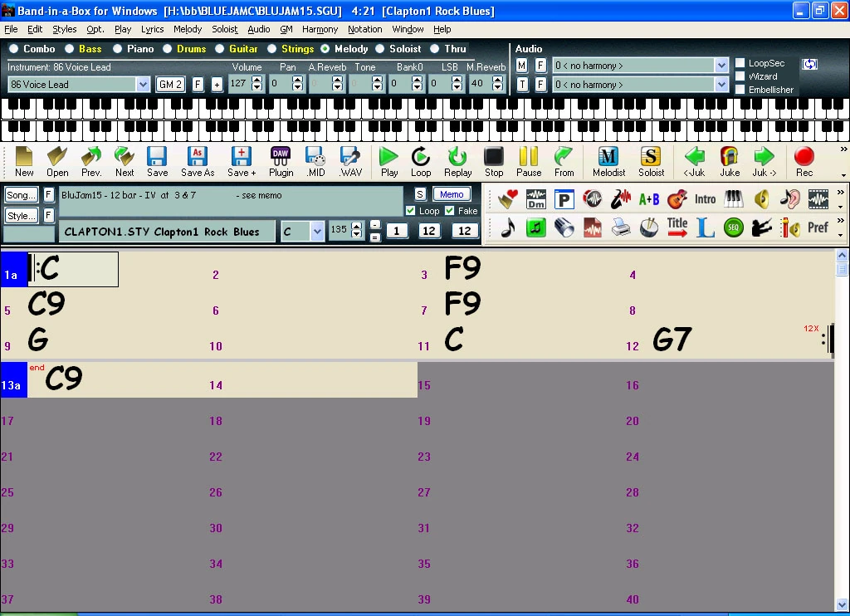Open ear training note-and-ear icon
The image size is (850, 616).
pyautogui.click(x=790, y=199)
